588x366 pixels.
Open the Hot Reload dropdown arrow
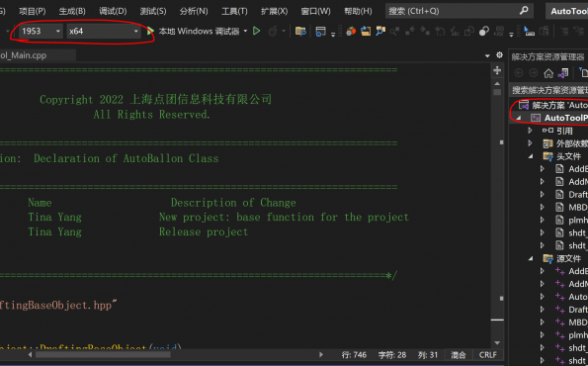click(x=284, y=31)
